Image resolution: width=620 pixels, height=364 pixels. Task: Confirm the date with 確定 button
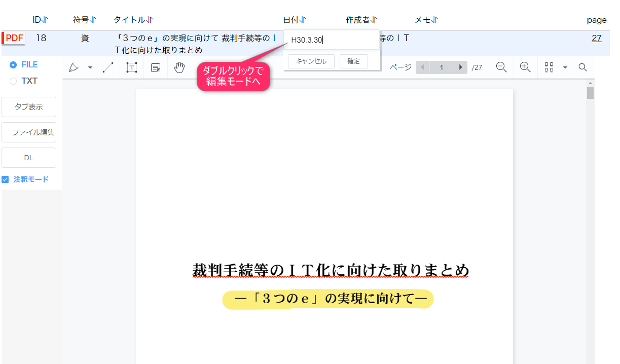353,61
